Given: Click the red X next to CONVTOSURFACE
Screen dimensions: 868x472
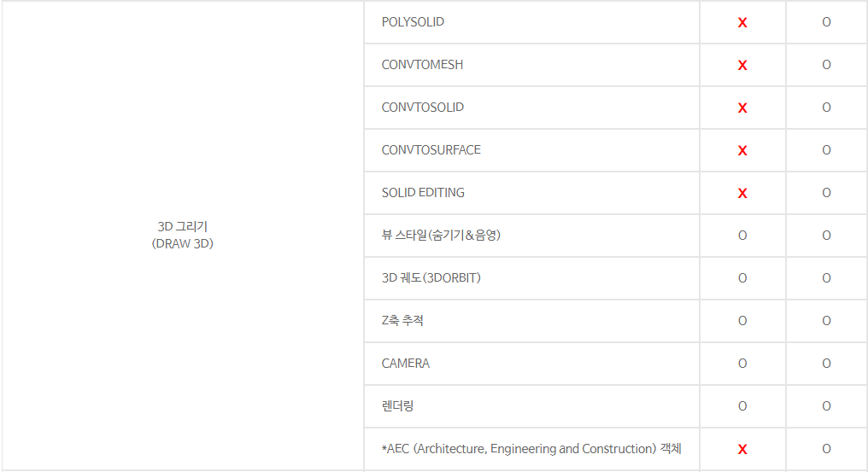Looking at the screenshot, I should coord(742,150).
